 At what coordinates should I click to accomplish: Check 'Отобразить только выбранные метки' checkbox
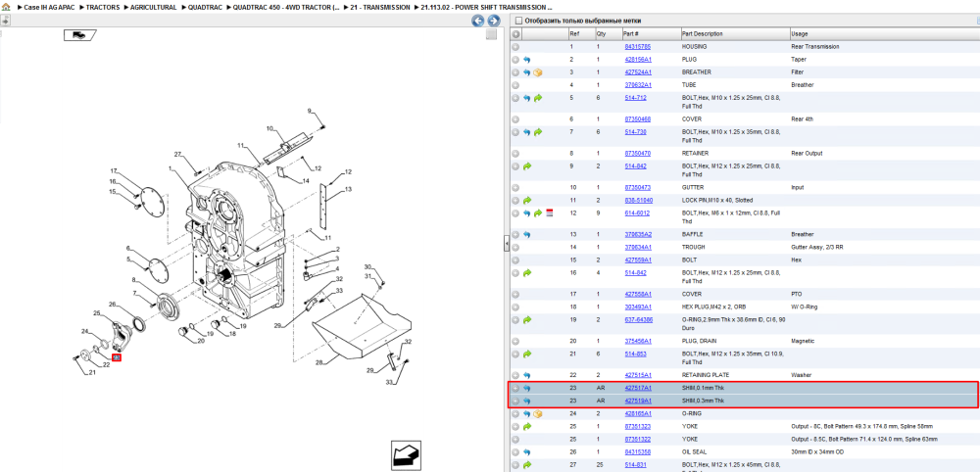pyautogui.click(x=518, y=21)
